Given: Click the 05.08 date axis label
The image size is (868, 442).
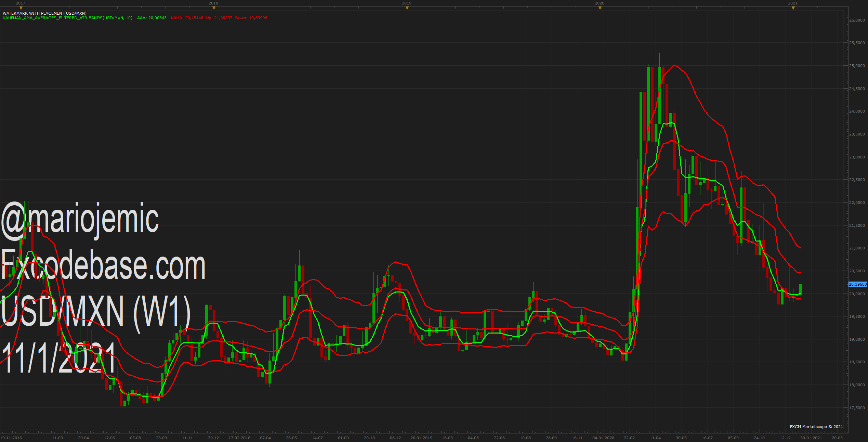Looking at the screenshot, I should click(x=135, y=438).
